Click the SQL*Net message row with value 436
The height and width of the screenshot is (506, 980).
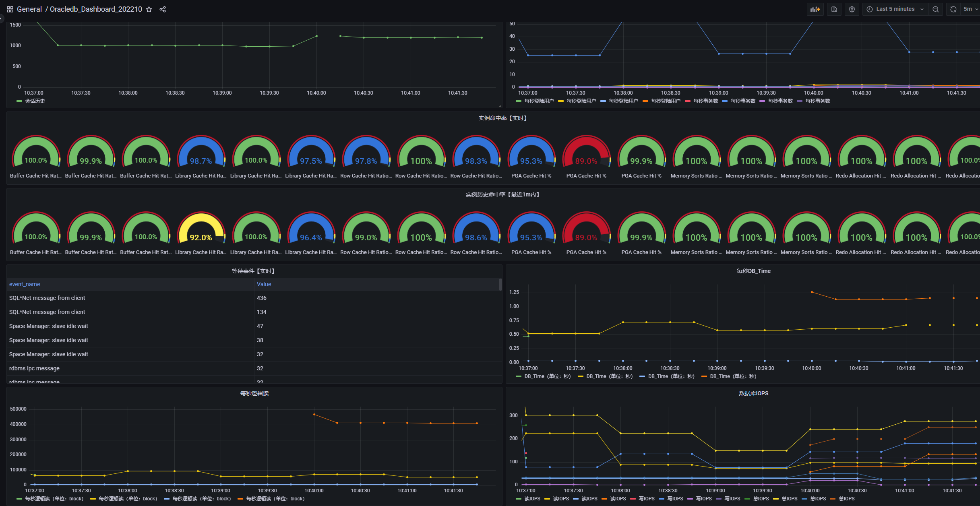pos(253,298)
